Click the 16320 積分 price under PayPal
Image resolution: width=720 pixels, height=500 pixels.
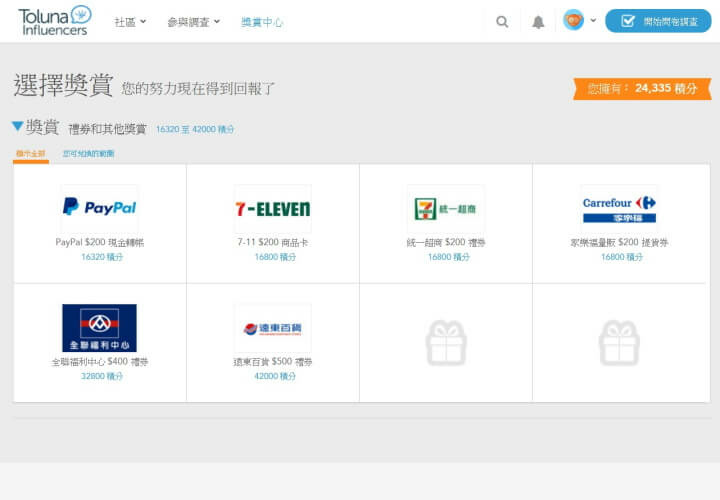point(102,257)
